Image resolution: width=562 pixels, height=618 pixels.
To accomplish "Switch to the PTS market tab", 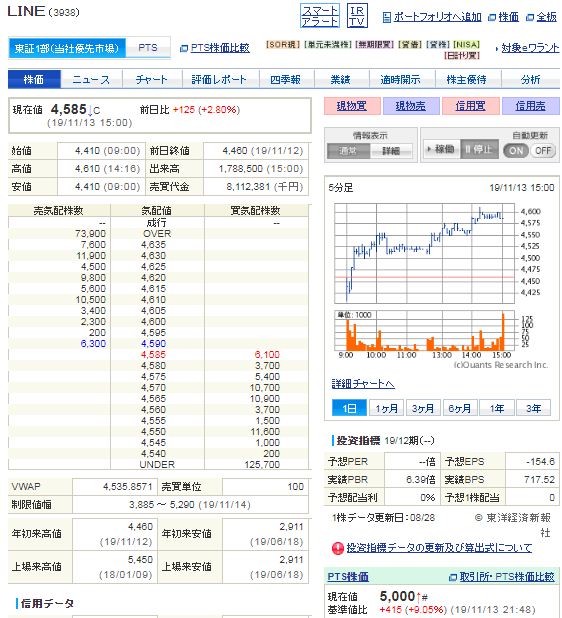I will point(148,48).
